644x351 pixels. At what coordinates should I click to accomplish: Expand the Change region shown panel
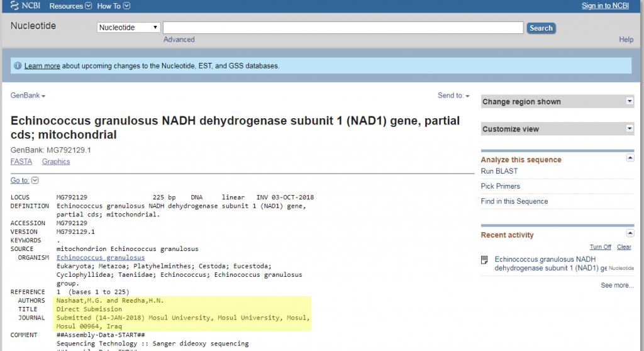[629, 101]
